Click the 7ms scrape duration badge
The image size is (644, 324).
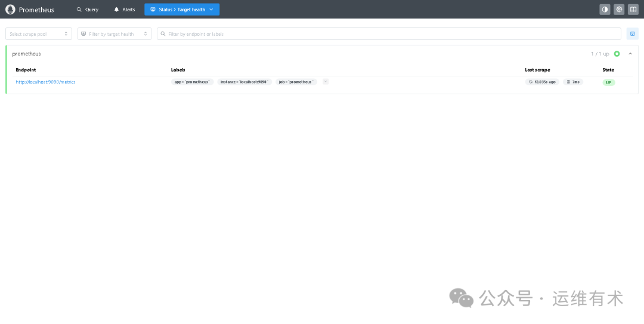tap(573, 82)
